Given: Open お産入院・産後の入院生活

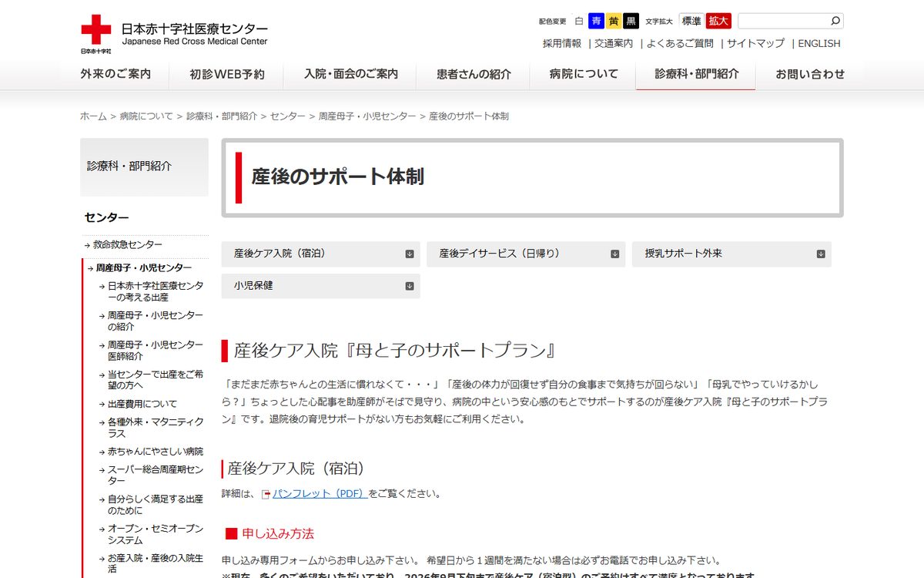Looking at the screenshot, I should pyautogui.click(x=156, y=563).
